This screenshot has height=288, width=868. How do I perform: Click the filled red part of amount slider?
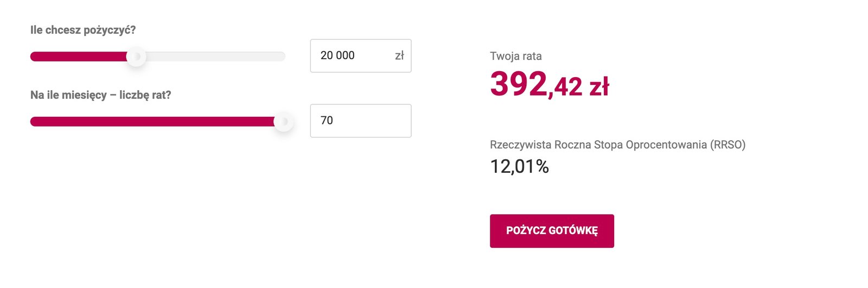pyautogui.click(x=79, y=57)
